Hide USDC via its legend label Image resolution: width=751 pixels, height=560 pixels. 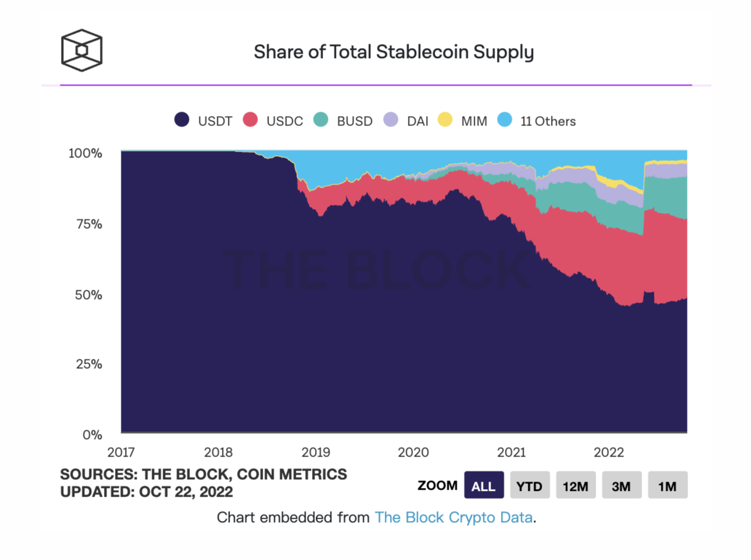pos(285,121)
